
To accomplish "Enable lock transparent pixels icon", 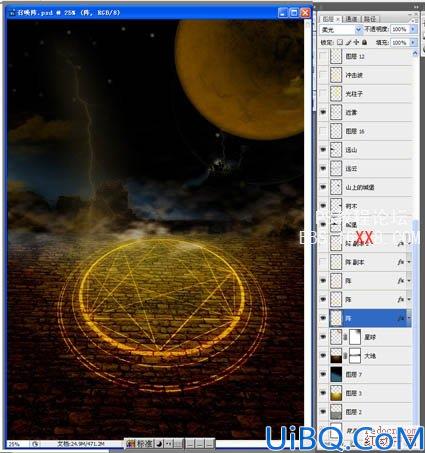I will [x=340, y=42].
